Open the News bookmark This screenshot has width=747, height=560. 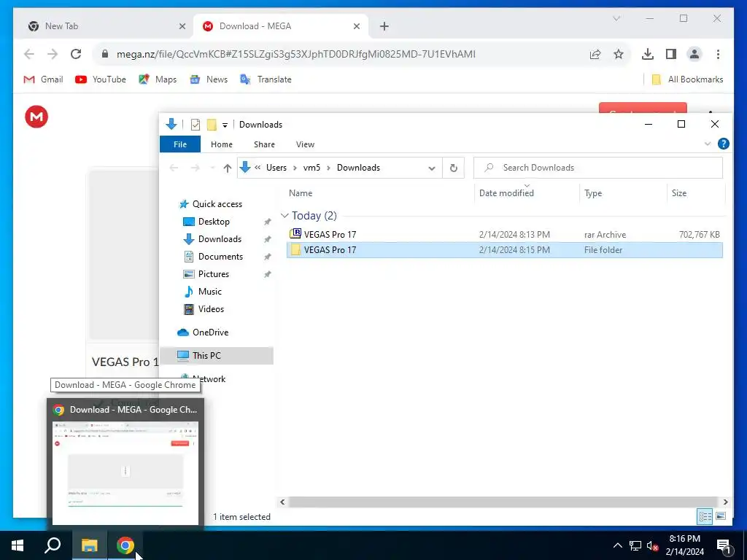click(209, 79)
